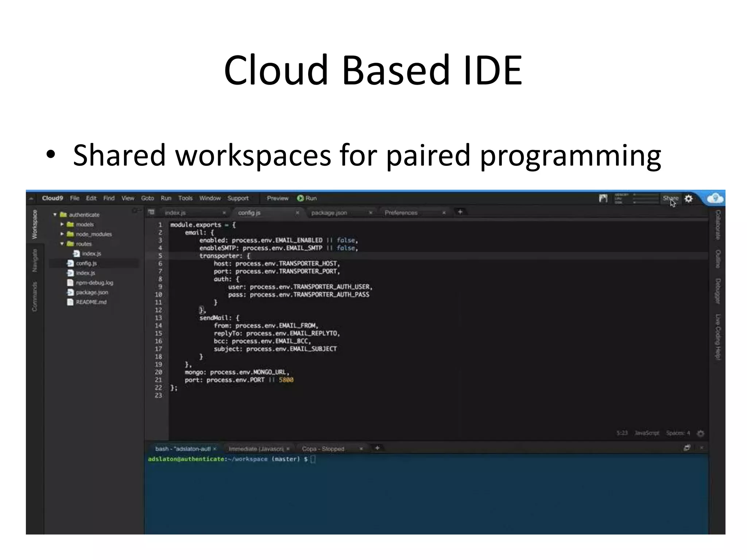Image resolution: width=747 pixels, height=560 pixels.
Task: Open the Debugger side panel
Action: coord(717,291)
